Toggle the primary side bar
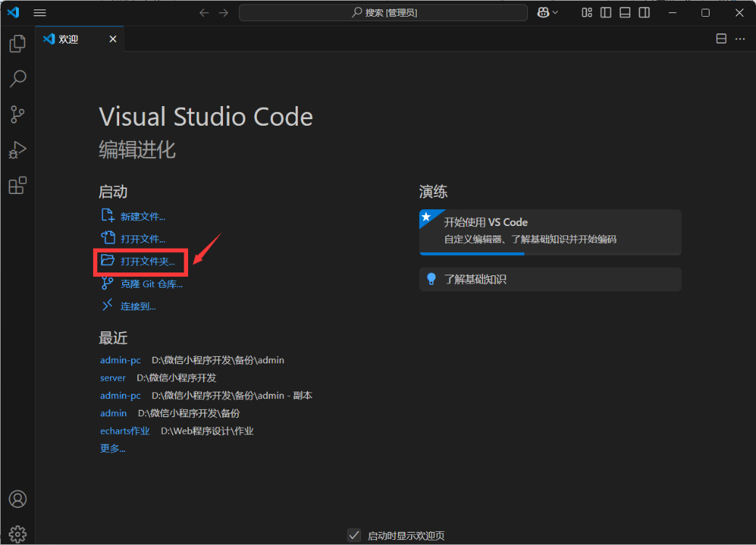 pos(606,13)
